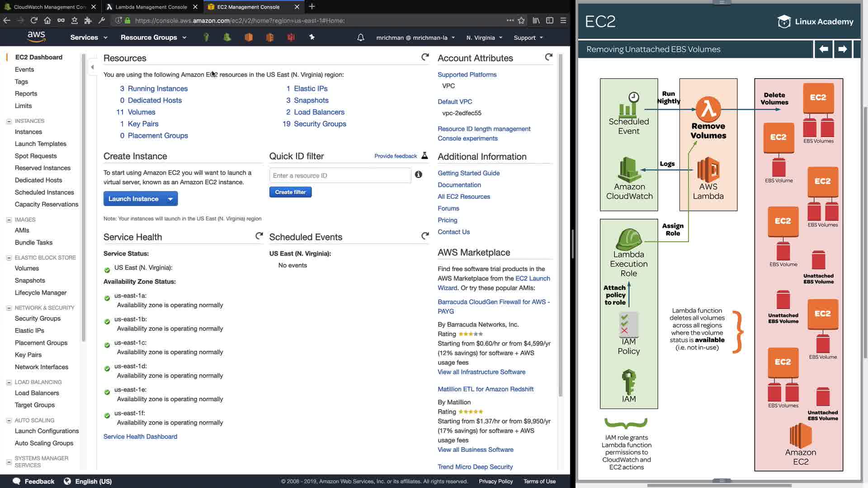The image size is (868, 488).
Task: Open the N. Virginia region dropdown
Action: click(x=484, y=38)
